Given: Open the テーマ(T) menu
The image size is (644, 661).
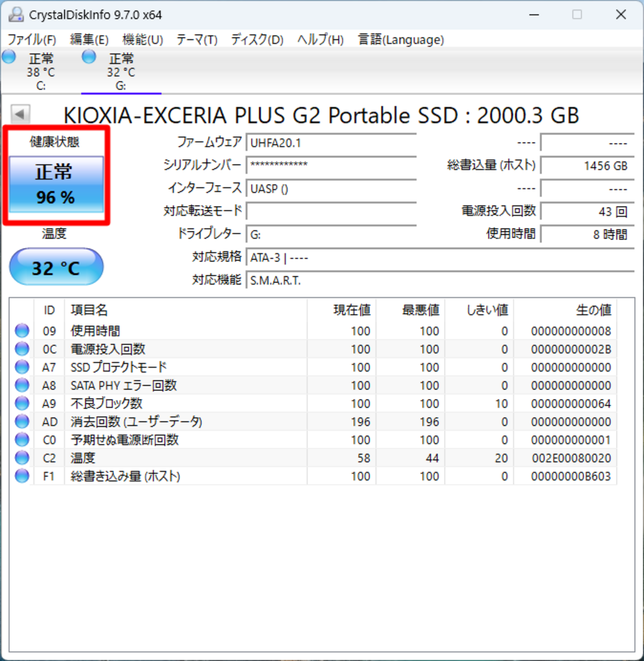Looking at the screenshot, I should (197, 40).
